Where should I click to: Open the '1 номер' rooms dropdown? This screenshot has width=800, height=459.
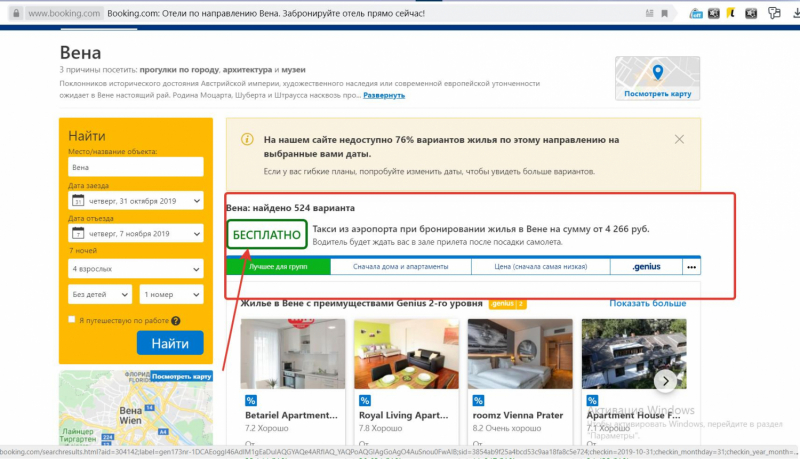pos(171,294)
